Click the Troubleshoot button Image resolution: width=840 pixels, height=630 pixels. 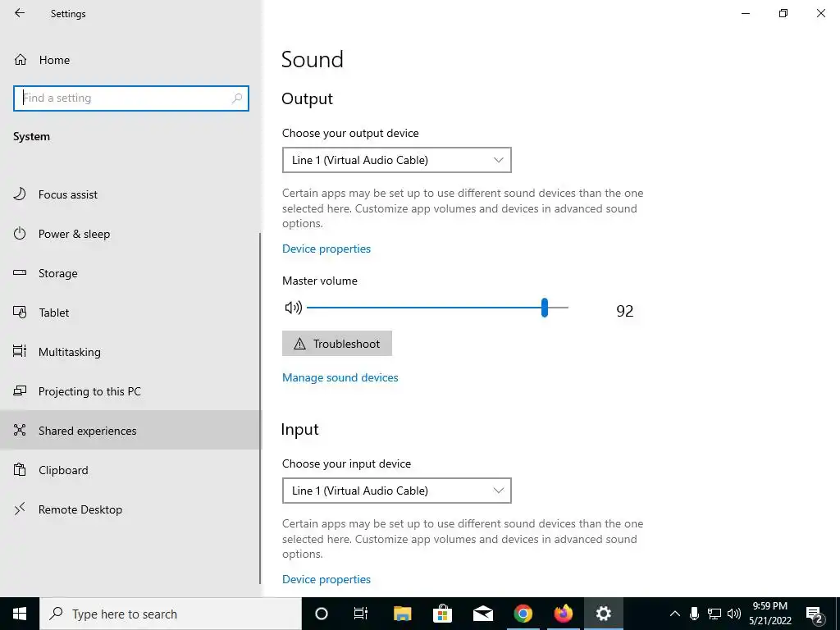pyautogui.click(x=337, y=344)
